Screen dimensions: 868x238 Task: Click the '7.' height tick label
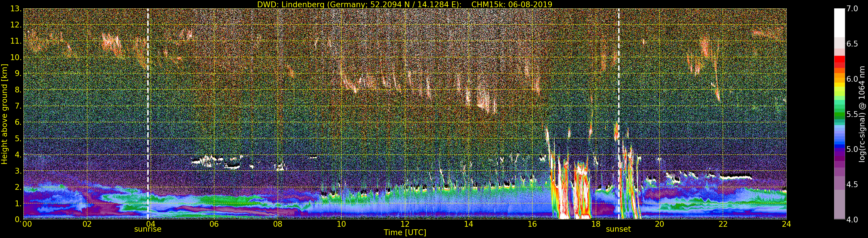point(18,106)
